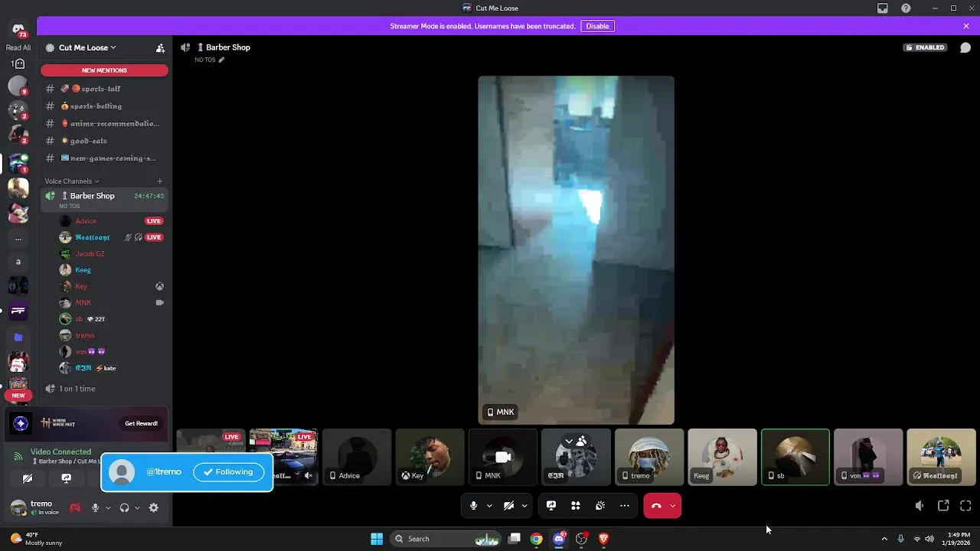Invite people to the server icon
This screenshot has width=980, height=551.
(x=160, y=47)
